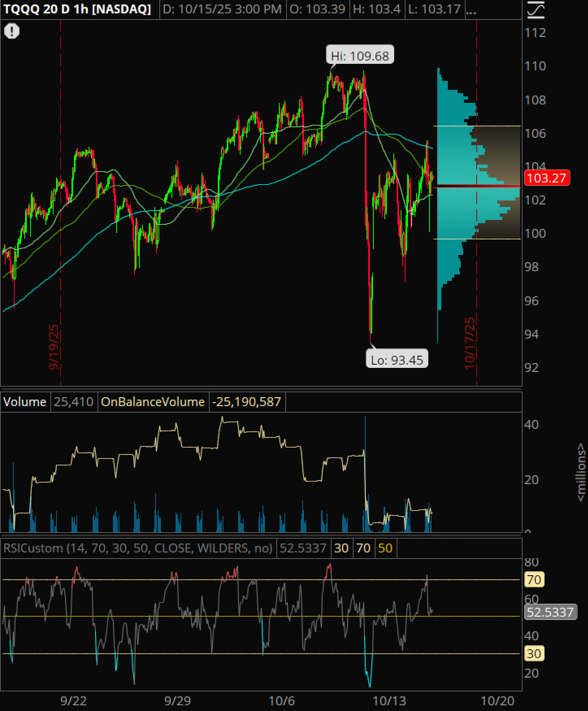This screenshot has height=711, width=588.
Task: Open the RSICustom study header label
Action: pyautogui.click(x=138, y=548)
